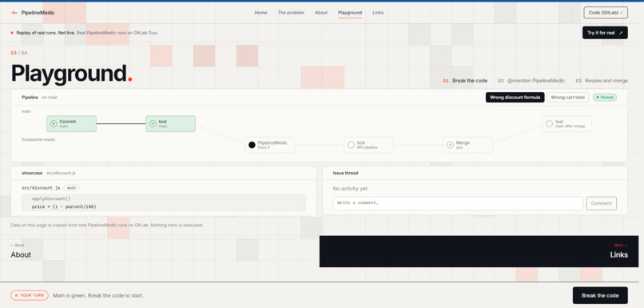Click the fix/pipeline-medic branch label

(x=38, y=140)
